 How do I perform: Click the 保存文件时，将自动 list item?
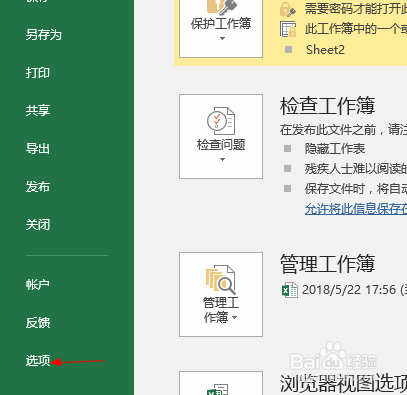(x=356, y=189)
